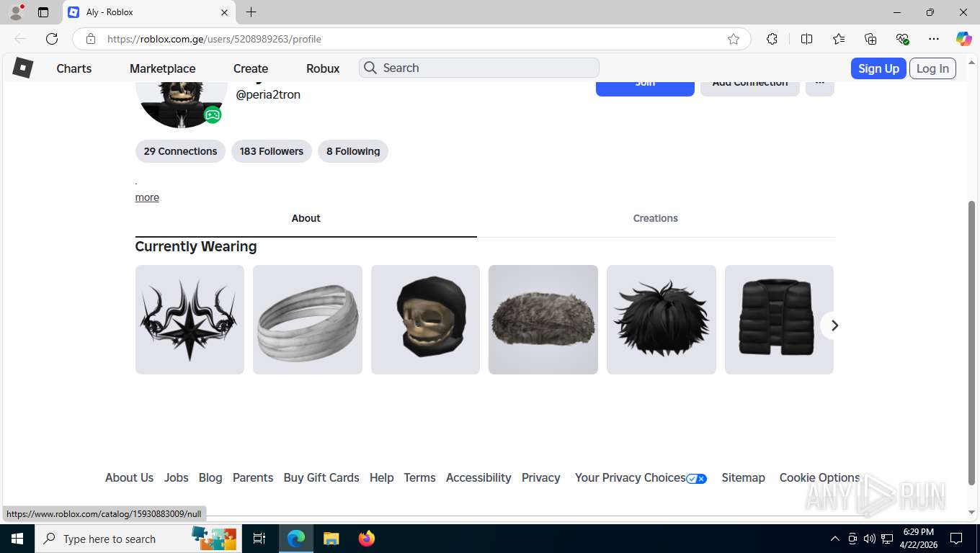
Task: Open Your Privacy Choices link
Action: (x=641, y=477)
